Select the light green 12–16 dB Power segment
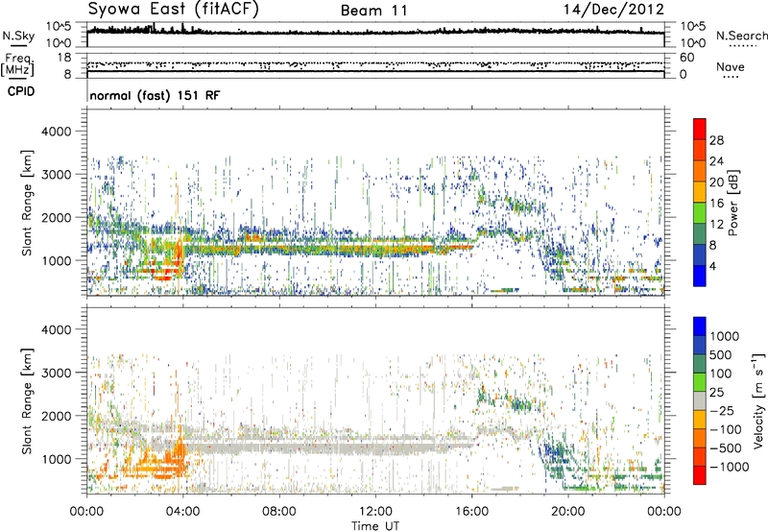This screenshot has width=768, height=532. [700, 212]
